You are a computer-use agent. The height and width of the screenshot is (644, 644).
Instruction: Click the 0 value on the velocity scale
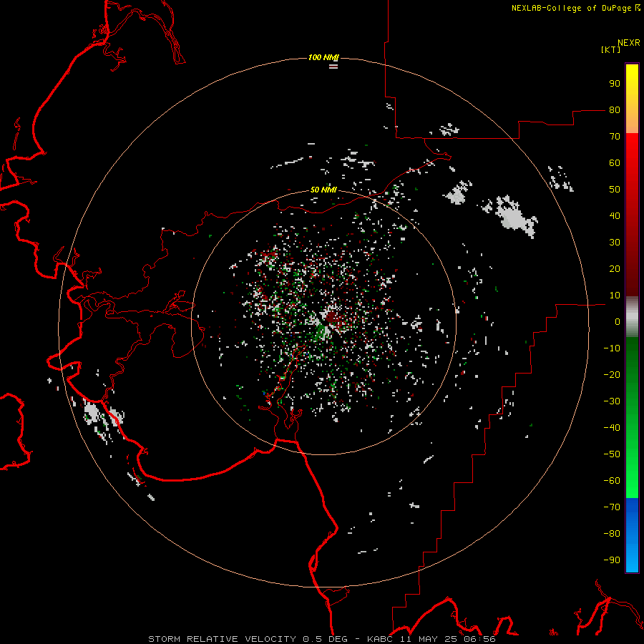pos(618,322)
